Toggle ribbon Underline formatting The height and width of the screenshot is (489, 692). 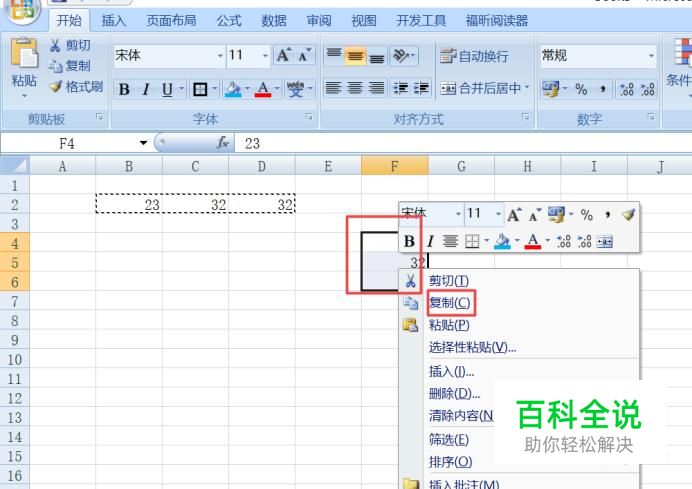tap(167, 89)
